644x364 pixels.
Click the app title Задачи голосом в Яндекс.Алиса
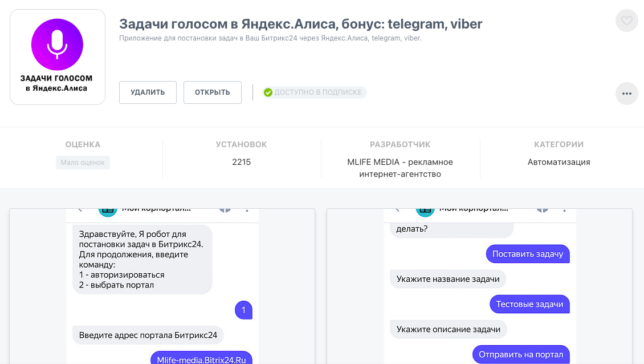(x=301, y=24)
